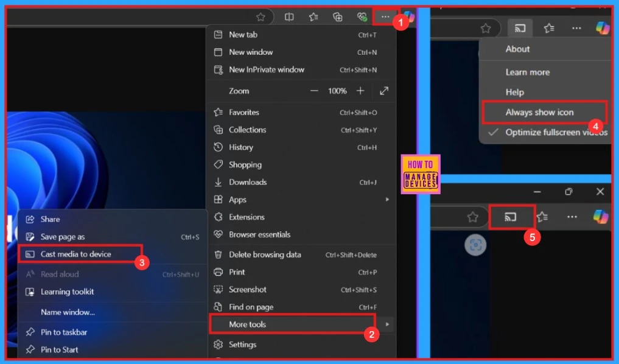Screen dimensions: 619x364
Task: Click the split screen icon in left toolbar
Action: coord(289,17)
